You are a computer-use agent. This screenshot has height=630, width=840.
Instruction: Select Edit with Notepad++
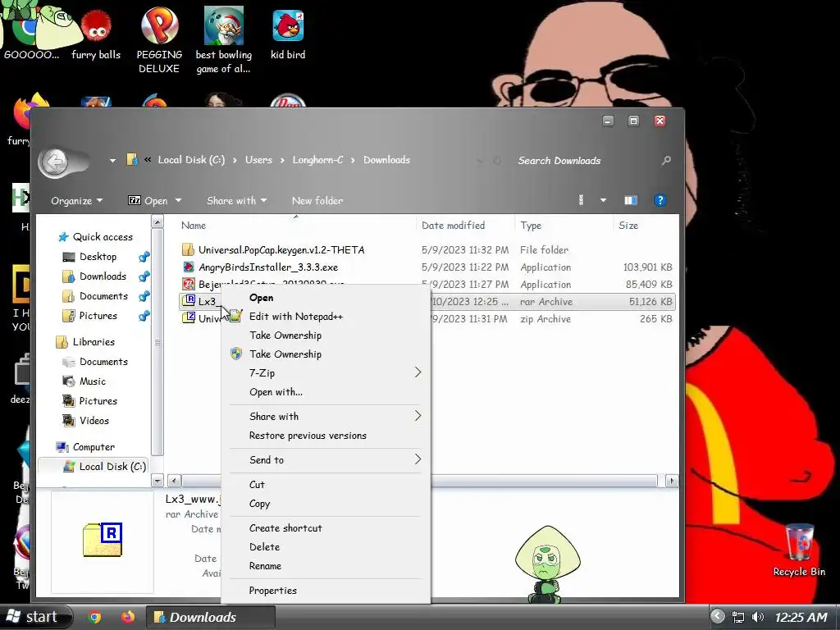click(x=326, y=317)
